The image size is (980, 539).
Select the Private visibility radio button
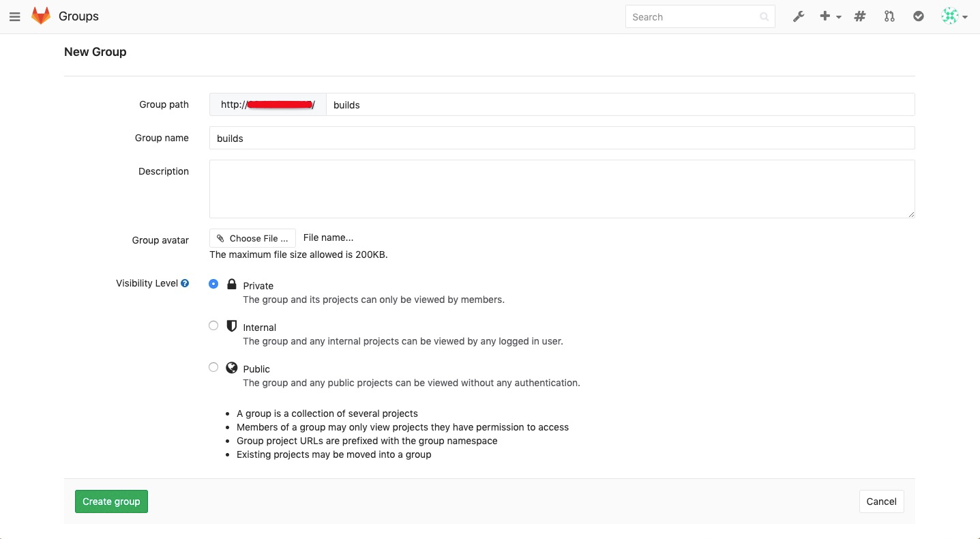coord(213,284)
